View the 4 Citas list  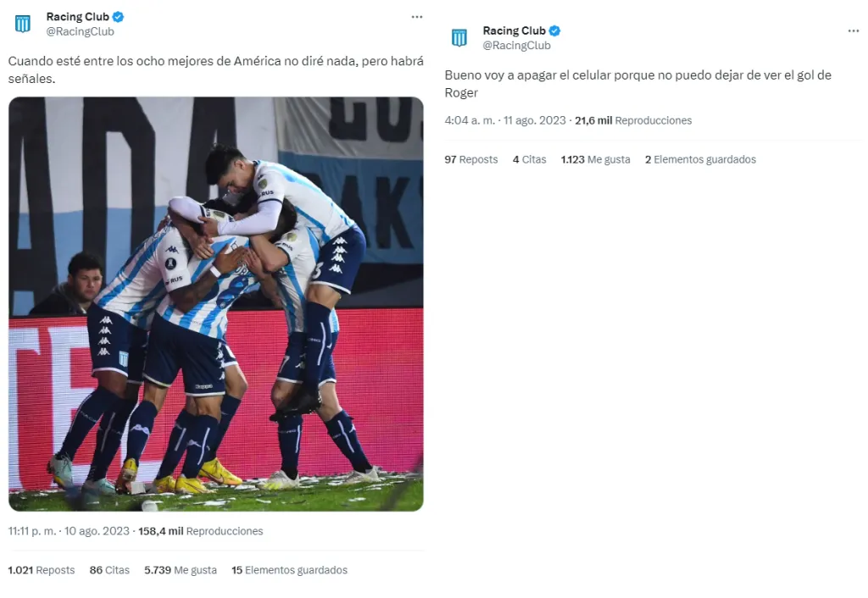529,159
